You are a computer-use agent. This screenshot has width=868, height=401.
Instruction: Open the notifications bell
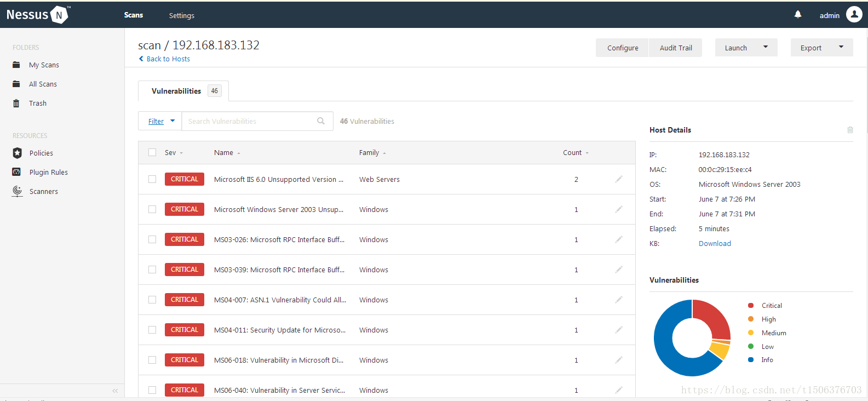798,15
